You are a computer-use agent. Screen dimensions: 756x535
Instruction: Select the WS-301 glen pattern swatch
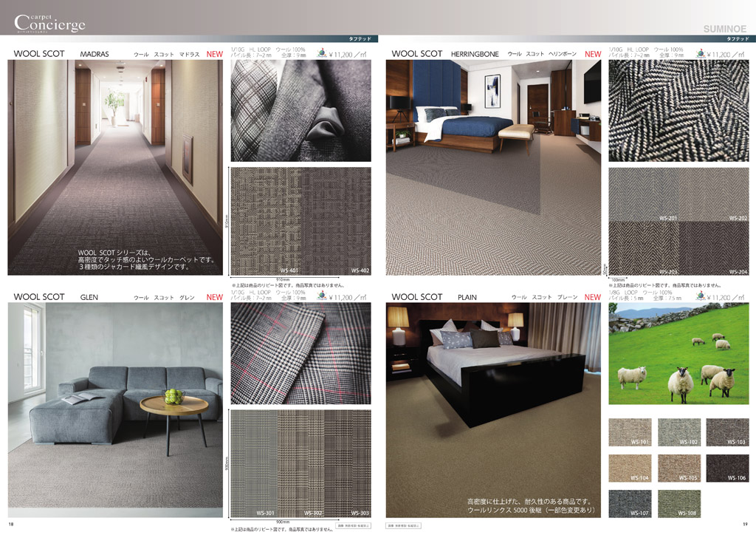254,463
